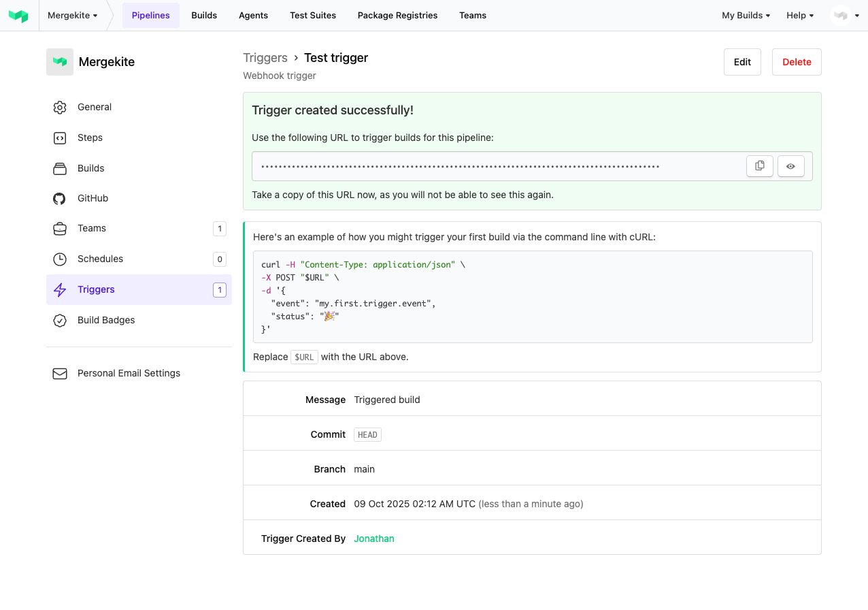
Task: Select the Build Badges icon in sidebar
Action: click(x=60, y=321)
